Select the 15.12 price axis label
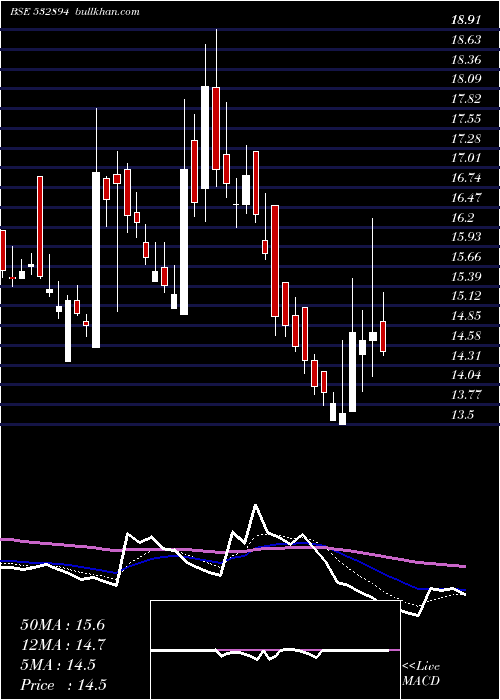The image size is (500, 700). coord(466,296)
